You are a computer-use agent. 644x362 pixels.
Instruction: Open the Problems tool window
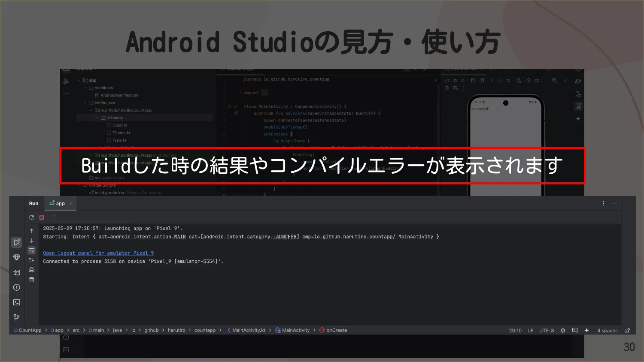tap(17, 287)
